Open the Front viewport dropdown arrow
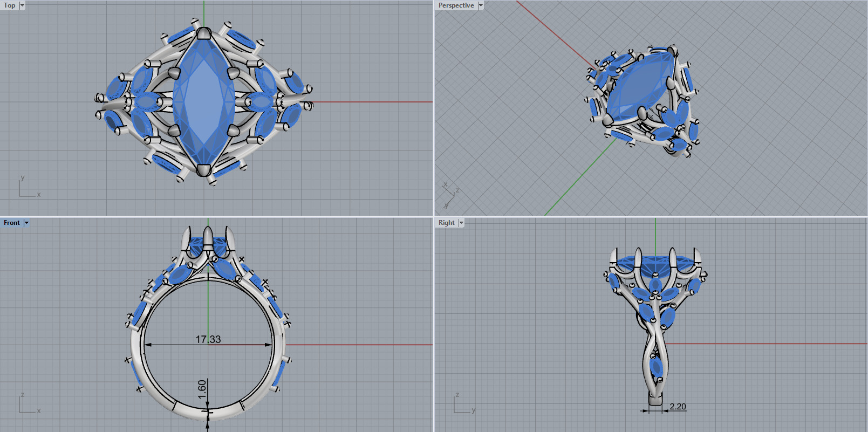Screen dimensions: 868x432 click(26, 223)
